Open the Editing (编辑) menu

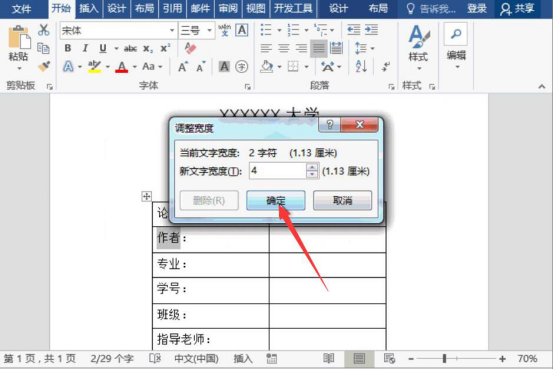[x=456, y=46]
